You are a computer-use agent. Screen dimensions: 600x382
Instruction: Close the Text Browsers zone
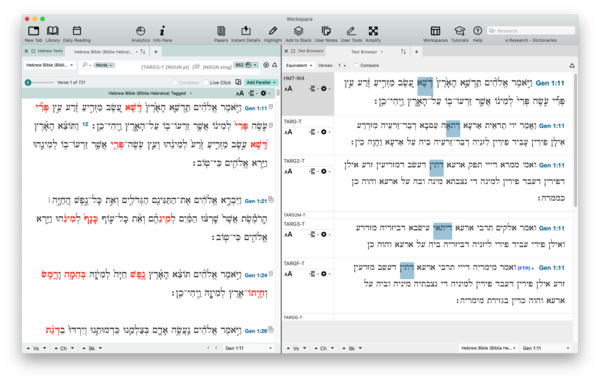point(286,51)
